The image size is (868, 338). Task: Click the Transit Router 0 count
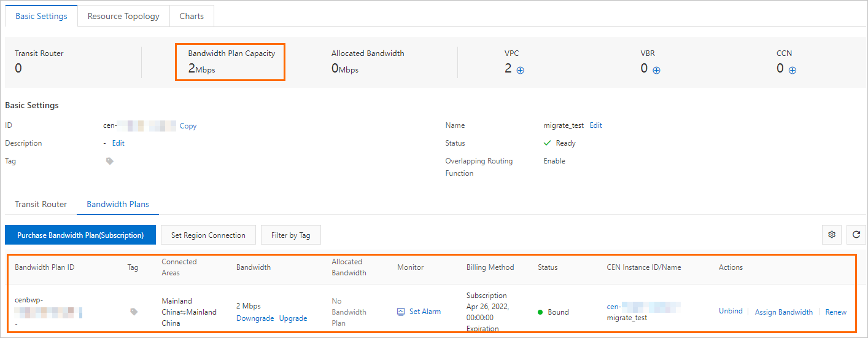pos(18,68)
